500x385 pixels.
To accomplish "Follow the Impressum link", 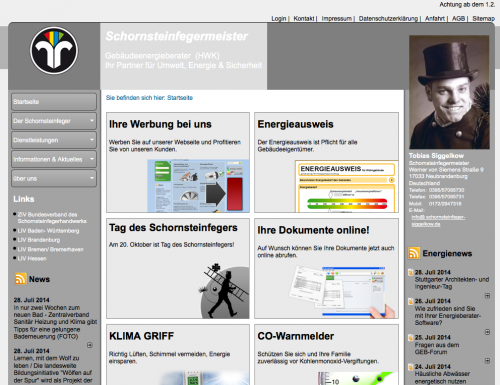I will (x=336, y=19).
